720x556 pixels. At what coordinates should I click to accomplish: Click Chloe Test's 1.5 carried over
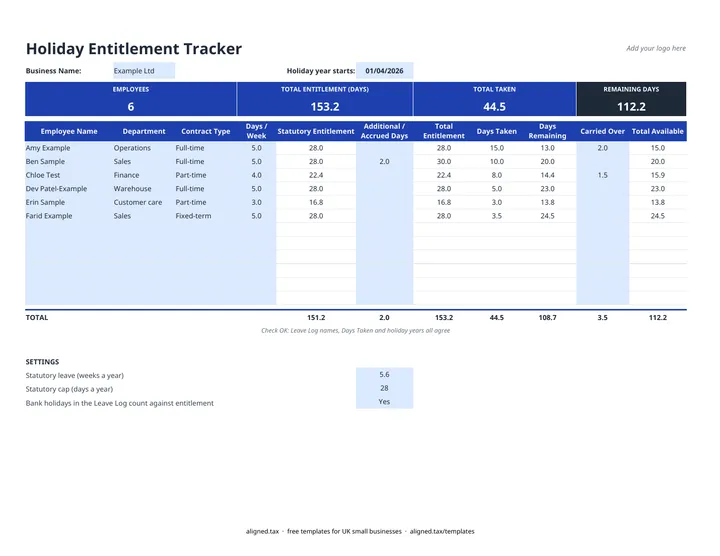[602, 175]
